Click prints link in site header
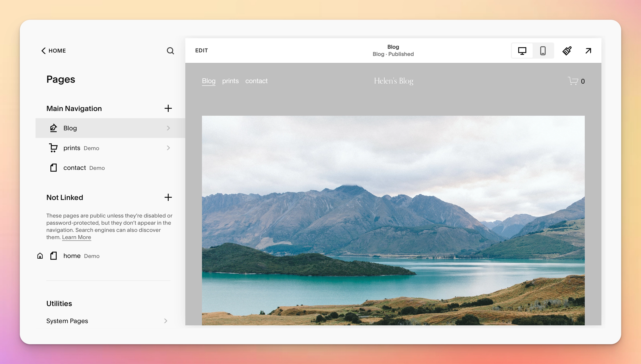This screenshot has height=364, width=641. click(x=230, y=81)
